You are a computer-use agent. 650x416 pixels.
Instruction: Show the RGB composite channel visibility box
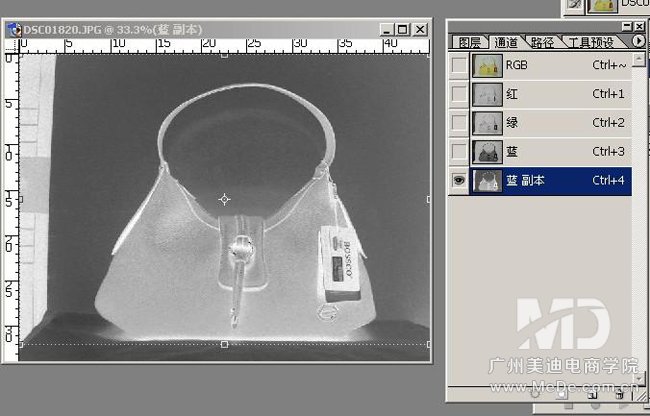coord(459,65)
